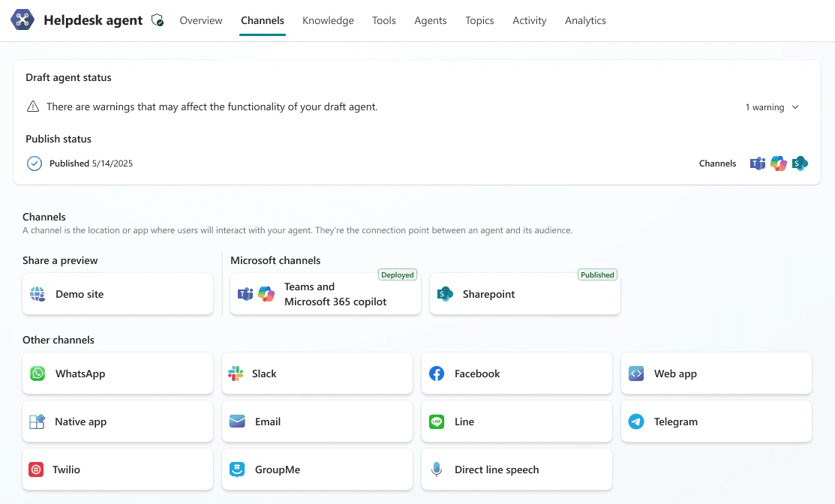Open the Agents tab

[431, 20]
